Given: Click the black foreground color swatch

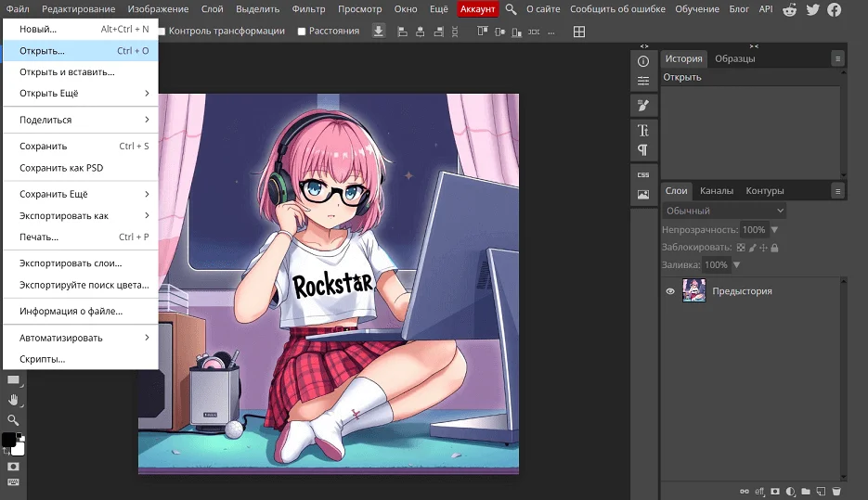Looking at the screenshot, I should (8, 439).
